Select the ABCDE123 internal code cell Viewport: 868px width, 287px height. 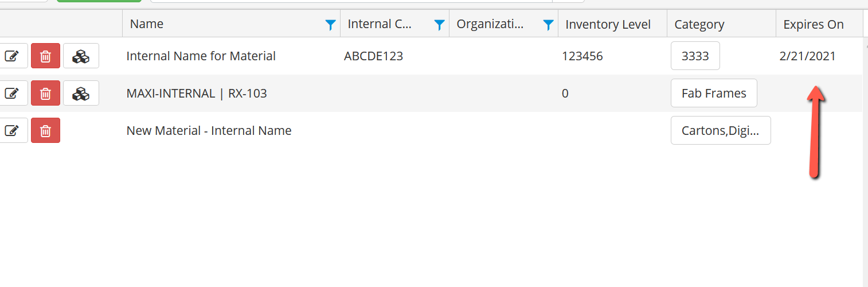pos(373,56)
